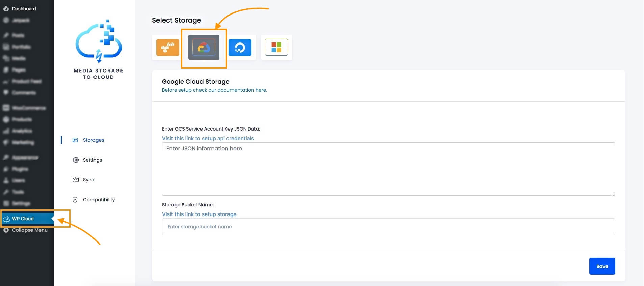Click the Settings gear icon
The height and width of the screenshot is (286, 644).
76,160
